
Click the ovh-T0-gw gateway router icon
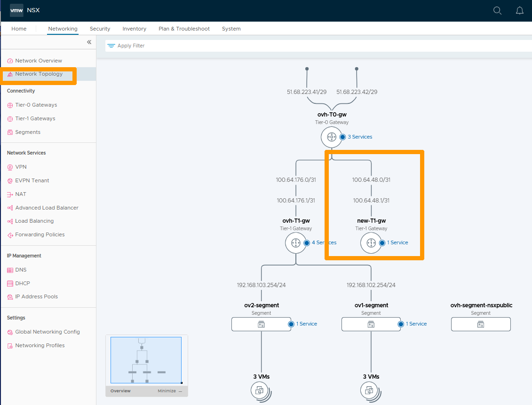(332, 137)
